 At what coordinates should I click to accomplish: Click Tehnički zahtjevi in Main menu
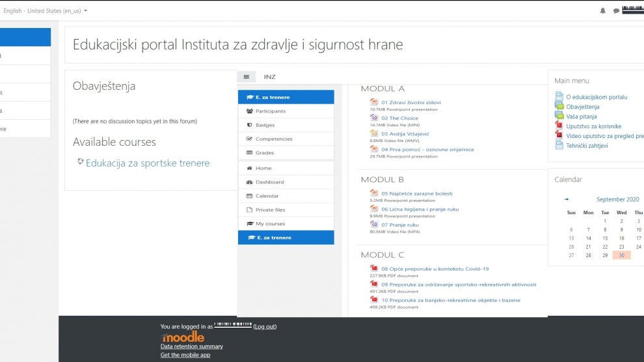click(587, 146)
